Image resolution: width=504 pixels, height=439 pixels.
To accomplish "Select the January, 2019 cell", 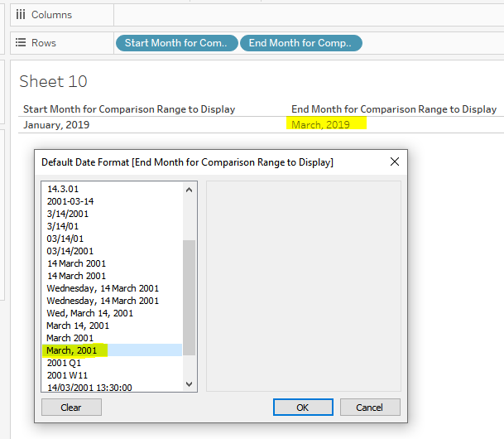I will (56, 125).
